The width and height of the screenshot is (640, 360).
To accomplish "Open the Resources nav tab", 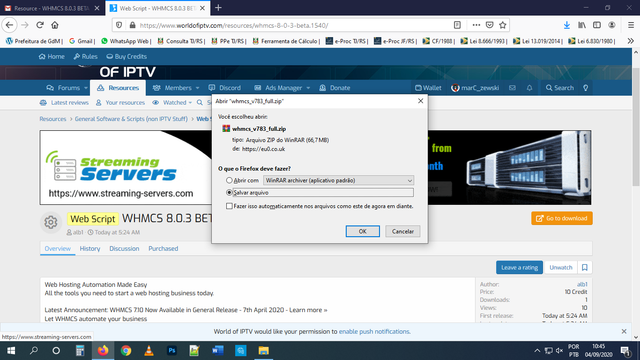I will coord(118,88).
